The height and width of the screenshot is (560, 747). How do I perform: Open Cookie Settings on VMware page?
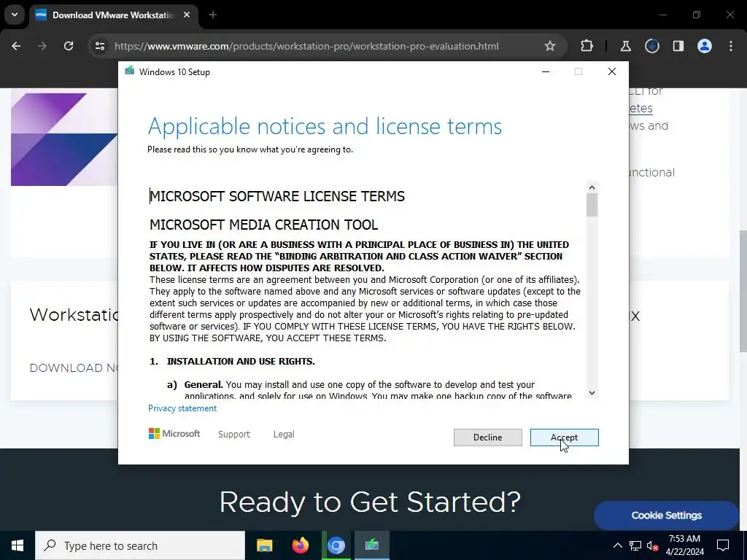(666, 516)
